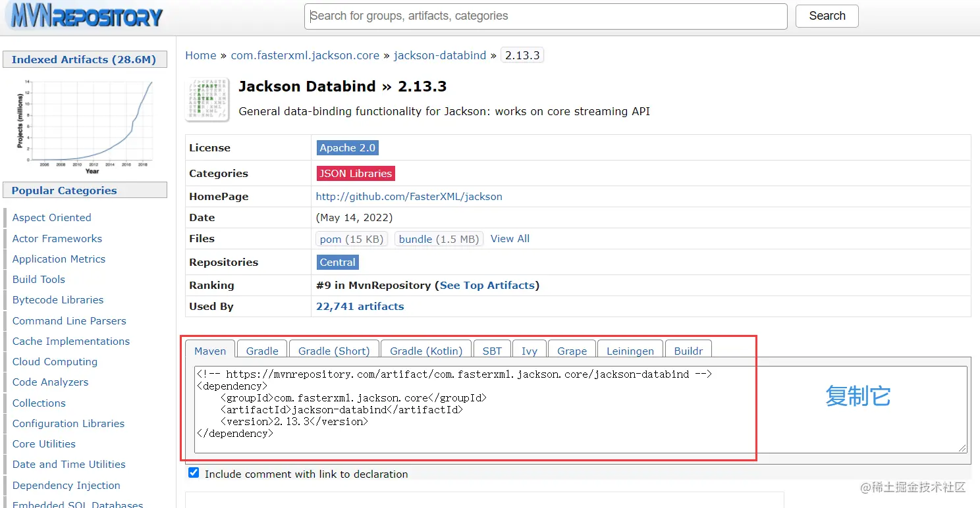Open the Core Utilities category

(44, 444)
